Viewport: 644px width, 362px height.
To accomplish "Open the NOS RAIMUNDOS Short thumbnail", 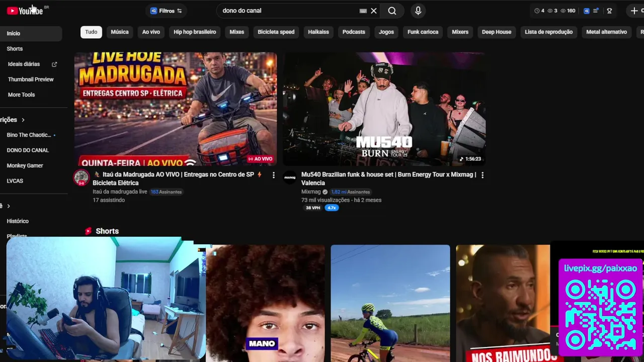I will click(503, 303).
